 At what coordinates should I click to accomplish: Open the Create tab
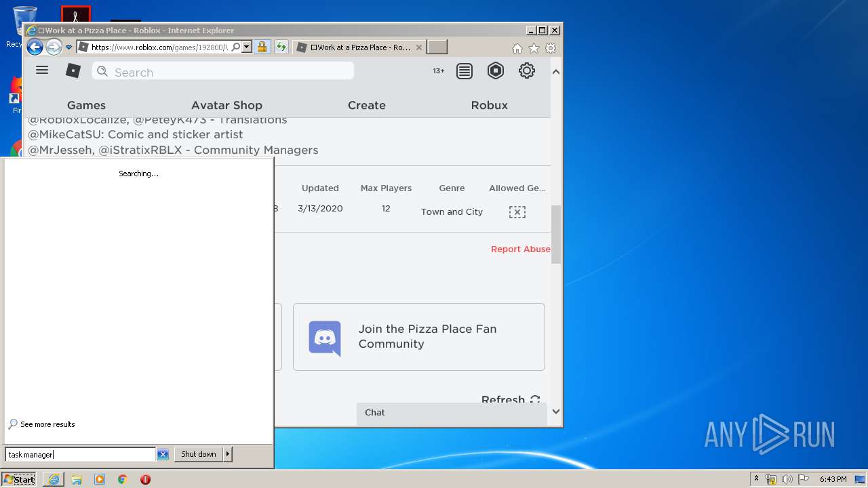coord(367,105)
